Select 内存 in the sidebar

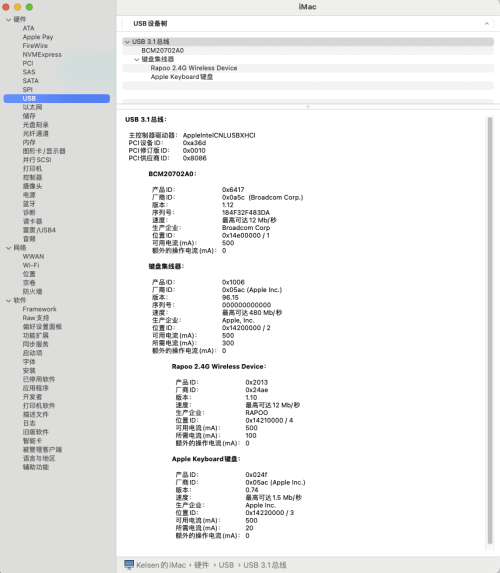[x=29, y=143]
